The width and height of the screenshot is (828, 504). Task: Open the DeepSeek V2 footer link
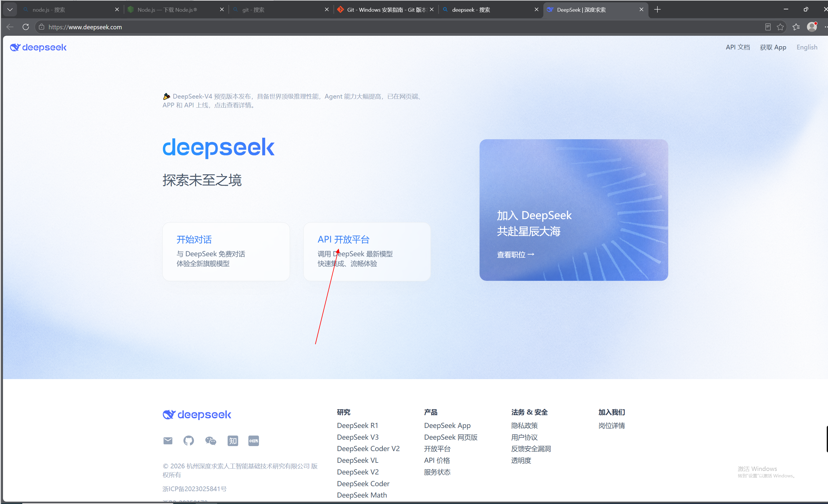click(358, 472)
